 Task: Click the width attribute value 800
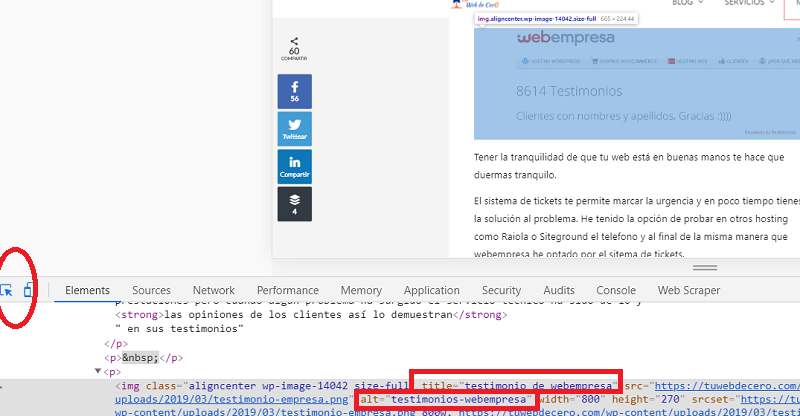point(590,399)
